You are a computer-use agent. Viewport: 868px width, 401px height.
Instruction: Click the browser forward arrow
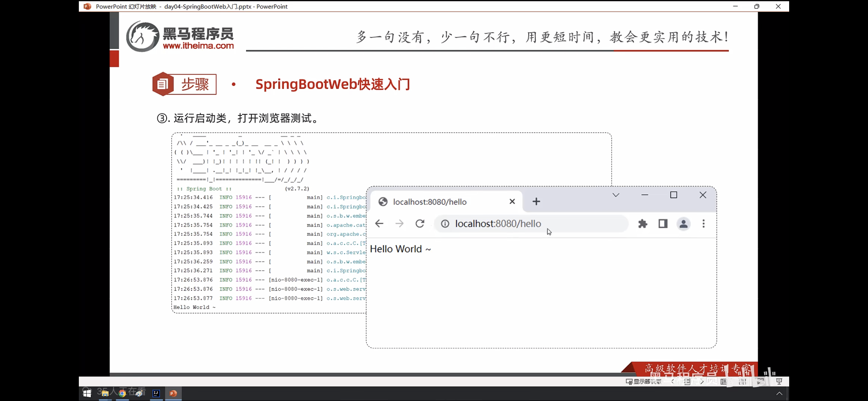[x=399, y=223]
